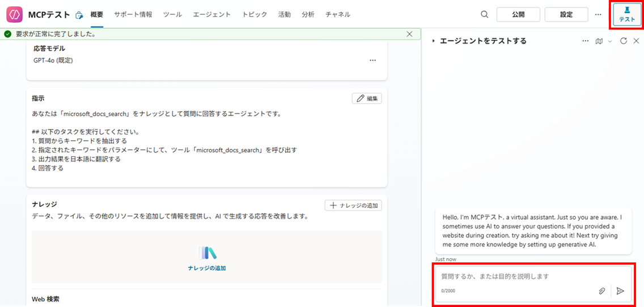Click 編集 button for 指示
This screenshot has height=307, width=644.
click(367, 99)
